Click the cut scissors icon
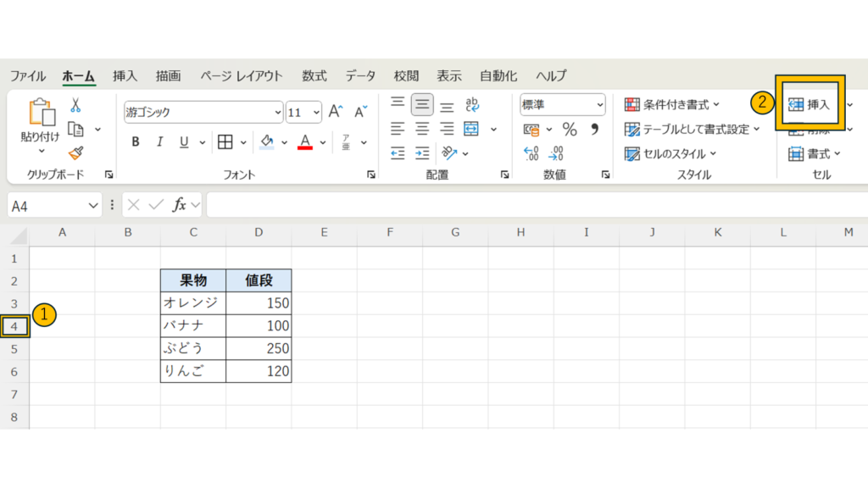Image resolution: width=868 pixels, height=488 pixels. coord(75,105)
